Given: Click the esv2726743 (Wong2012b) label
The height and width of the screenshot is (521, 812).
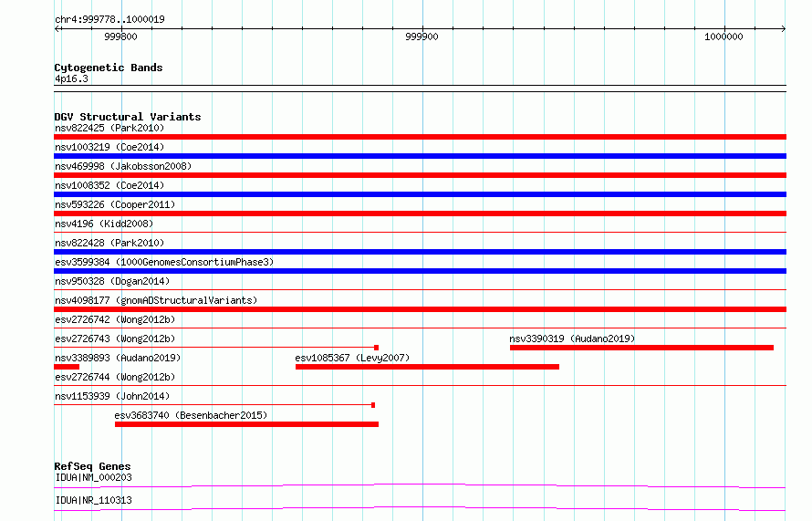Looking at the screenshot, I should (x=115, y=339).
